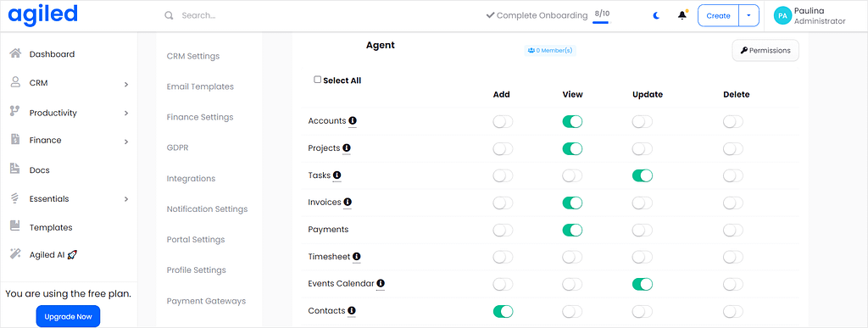Click the Timesheet info icon

357,257
